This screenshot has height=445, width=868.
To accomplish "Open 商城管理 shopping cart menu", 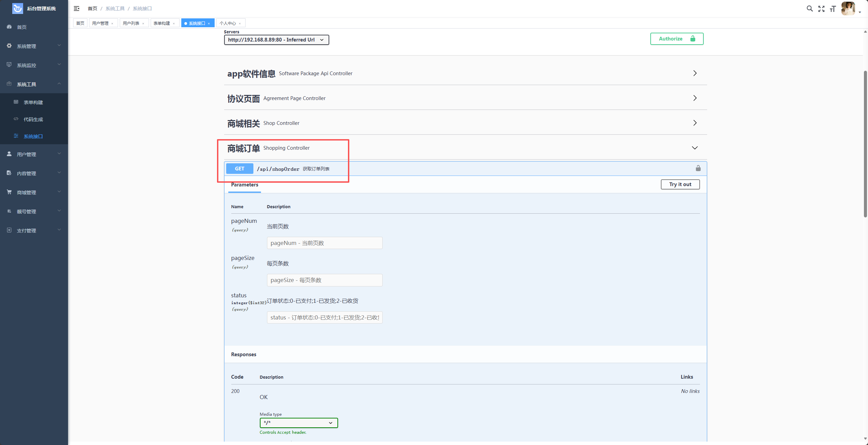I will 27,193.
